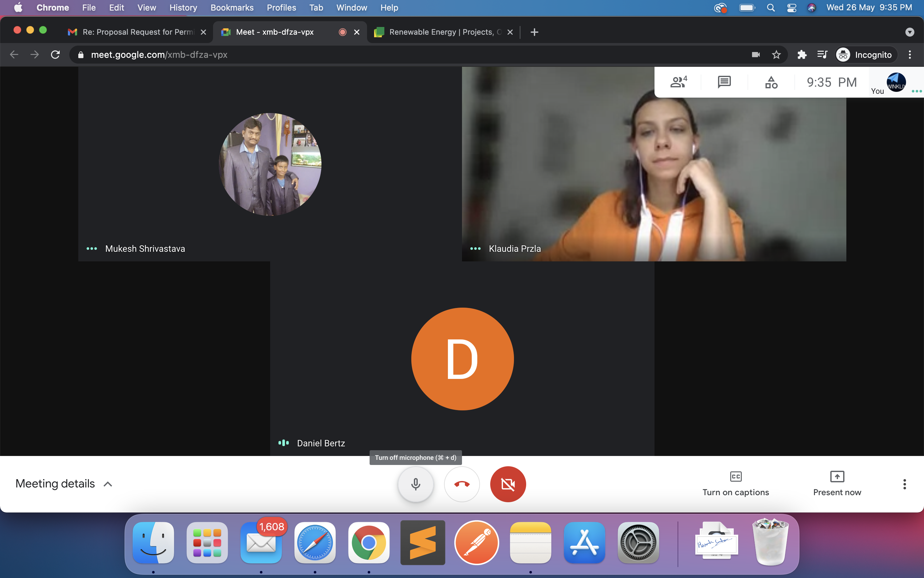Close the Meet tab
This screenshot has width=924, height=578.
coord(357,32)
